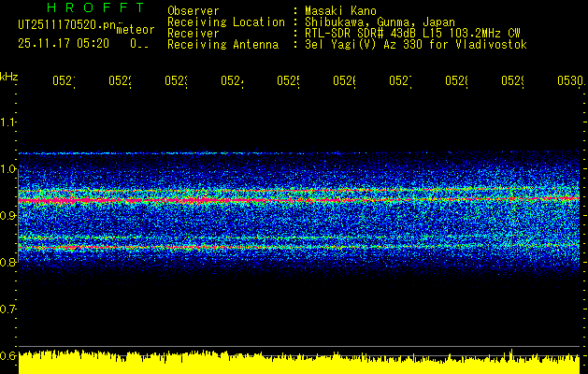Click the 0526 time marker
Image resolution: width=588 pixels, height=374 pixels.
click(x=345, y=80)
